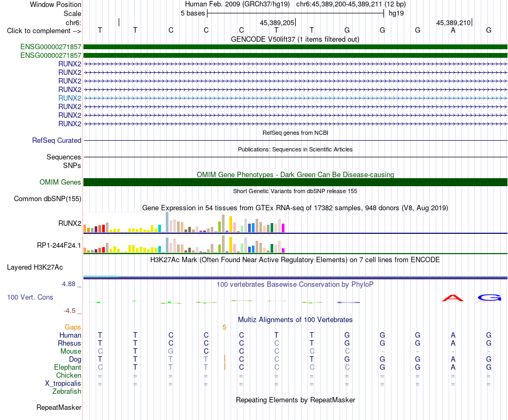This screenshot has height=420, width=508.
Task: Open the GTEx Gene Expression track title
Action: pyautogui.click(x=295, y=208)
